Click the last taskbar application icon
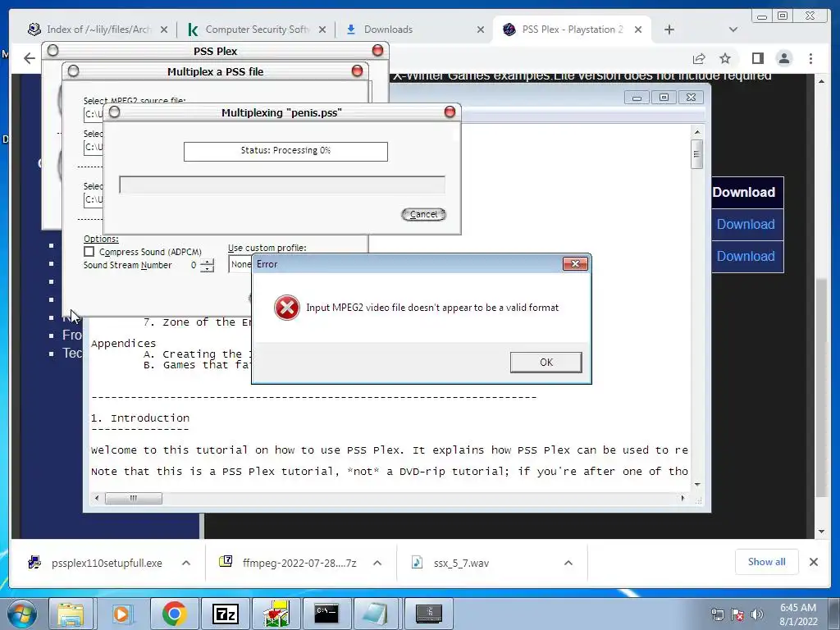 (x=428, y=614)
